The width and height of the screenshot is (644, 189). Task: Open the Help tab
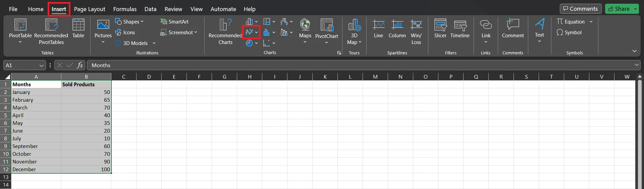click(x=250, y=9)
